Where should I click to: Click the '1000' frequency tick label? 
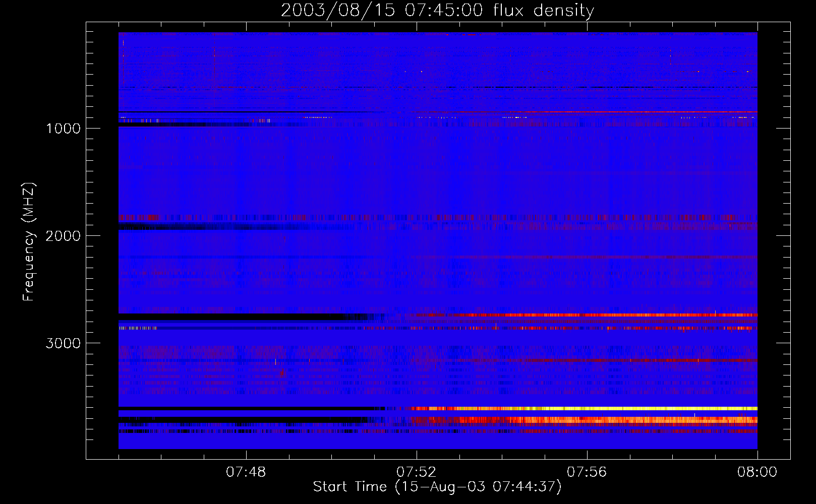tap(63, 129)
